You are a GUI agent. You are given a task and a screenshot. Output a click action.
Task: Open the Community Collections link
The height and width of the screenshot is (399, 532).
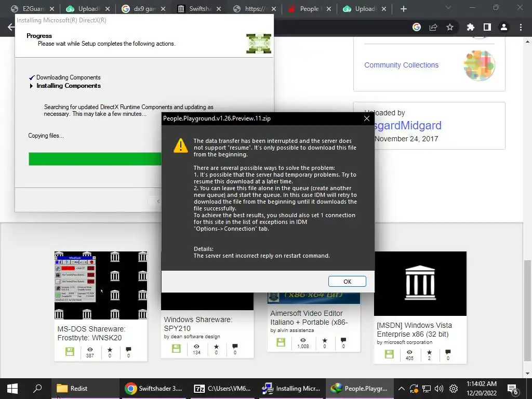pyautogui.click(x=402, y=65)
